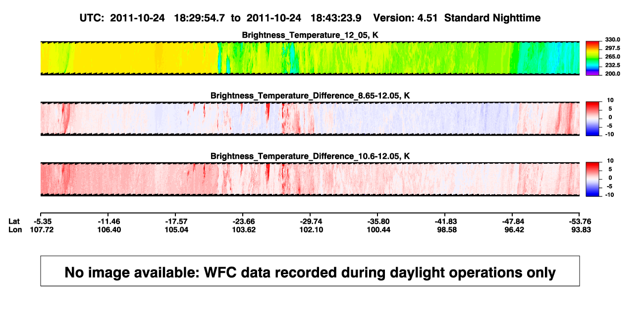Click the 'Lon' axis row label

pos(14,230)
